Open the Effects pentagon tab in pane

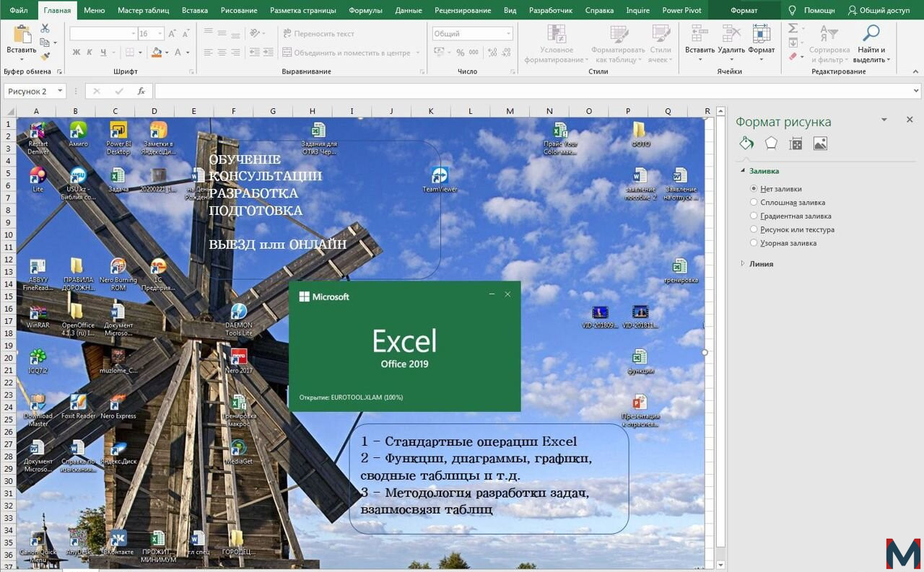point(771,143)
